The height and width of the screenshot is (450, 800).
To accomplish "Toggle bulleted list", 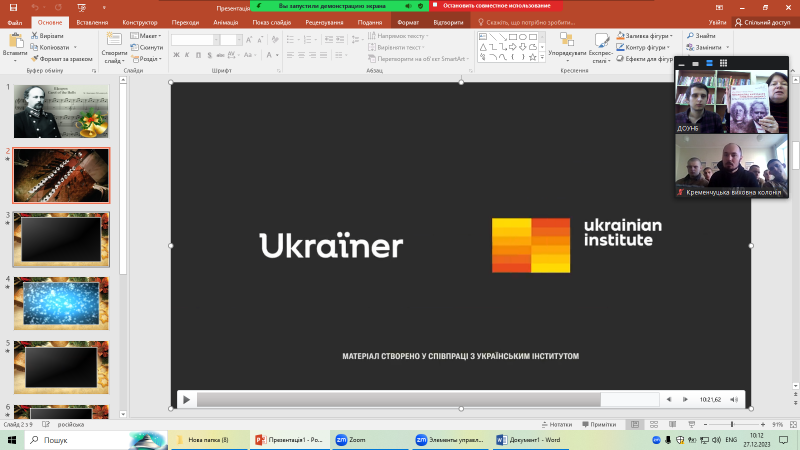I will click(292, 40).
